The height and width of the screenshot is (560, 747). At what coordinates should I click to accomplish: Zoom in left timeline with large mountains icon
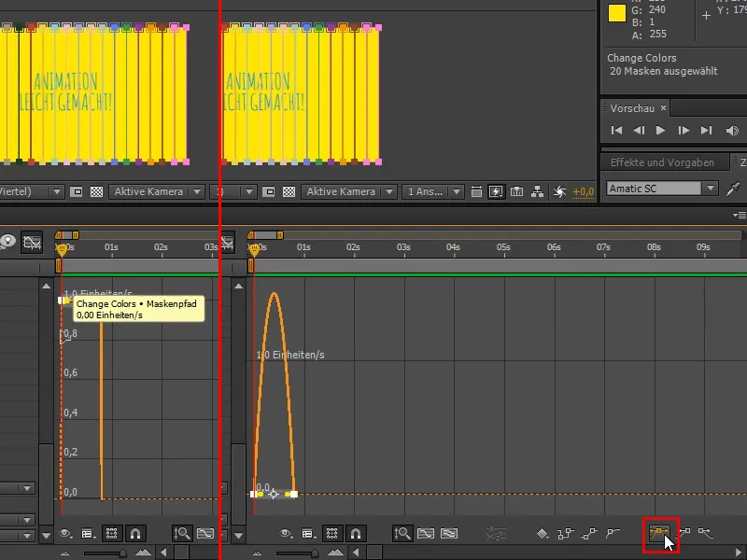click(143, 553)
